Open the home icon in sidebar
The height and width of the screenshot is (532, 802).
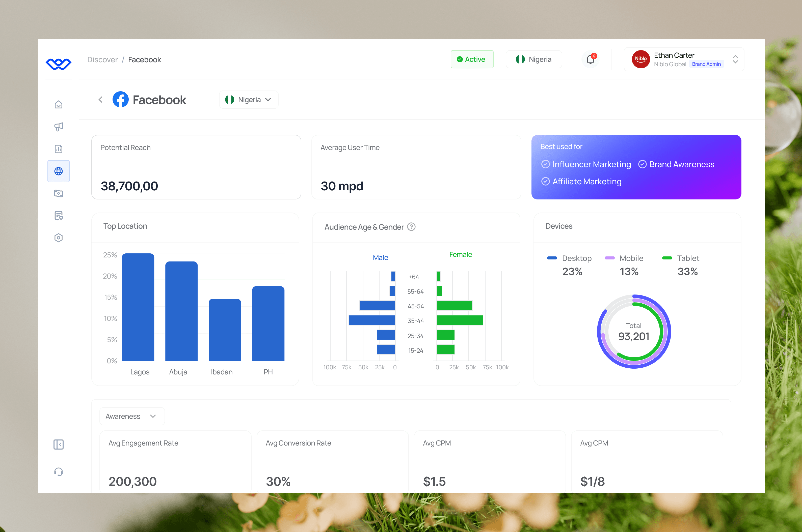click(58, 104)
